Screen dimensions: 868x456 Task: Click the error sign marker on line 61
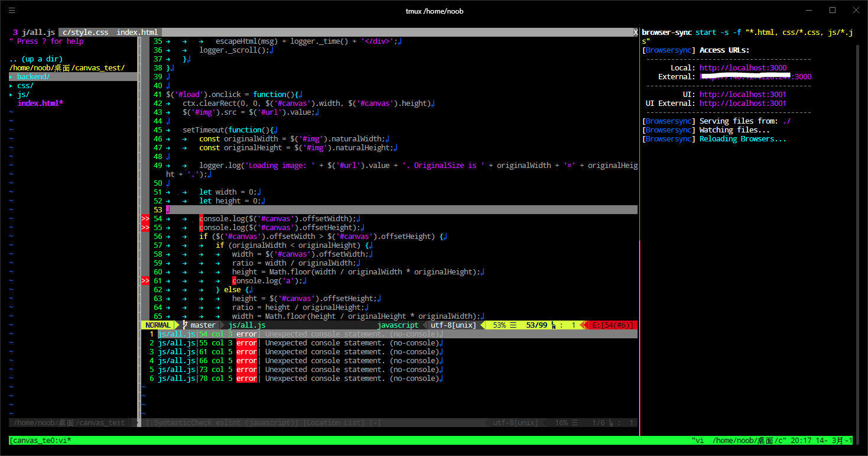click(145, 281)
